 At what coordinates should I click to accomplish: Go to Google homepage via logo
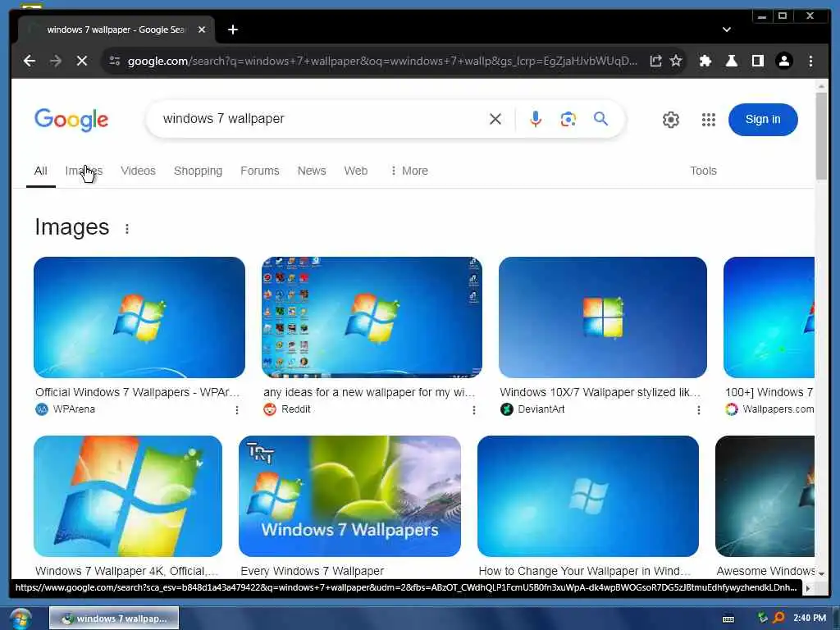71,120
